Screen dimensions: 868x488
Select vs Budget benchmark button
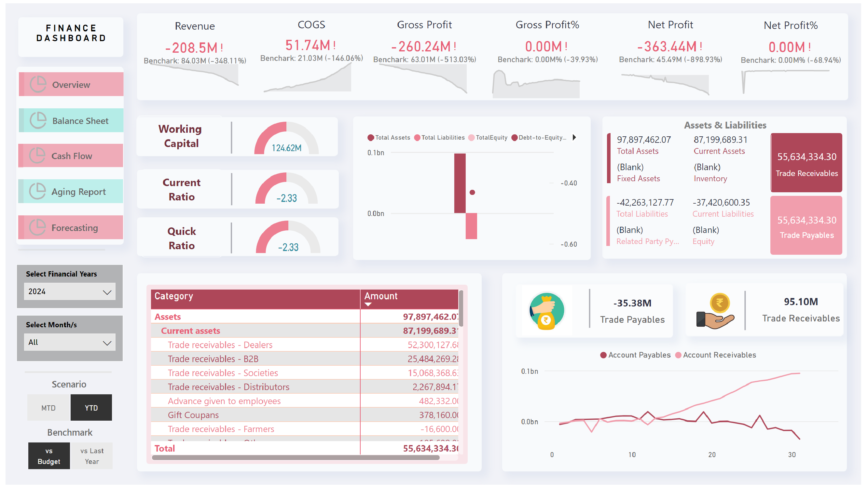click(48, 455)
